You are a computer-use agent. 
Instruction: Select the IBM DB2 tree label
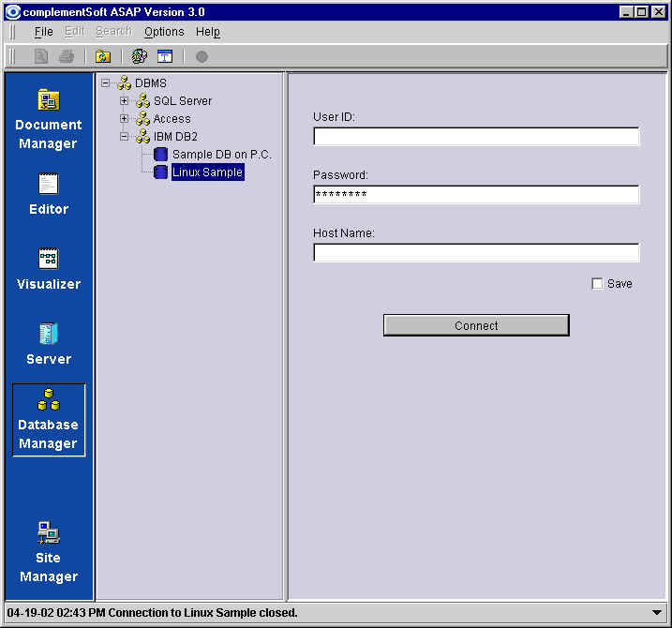click(175, 136)
